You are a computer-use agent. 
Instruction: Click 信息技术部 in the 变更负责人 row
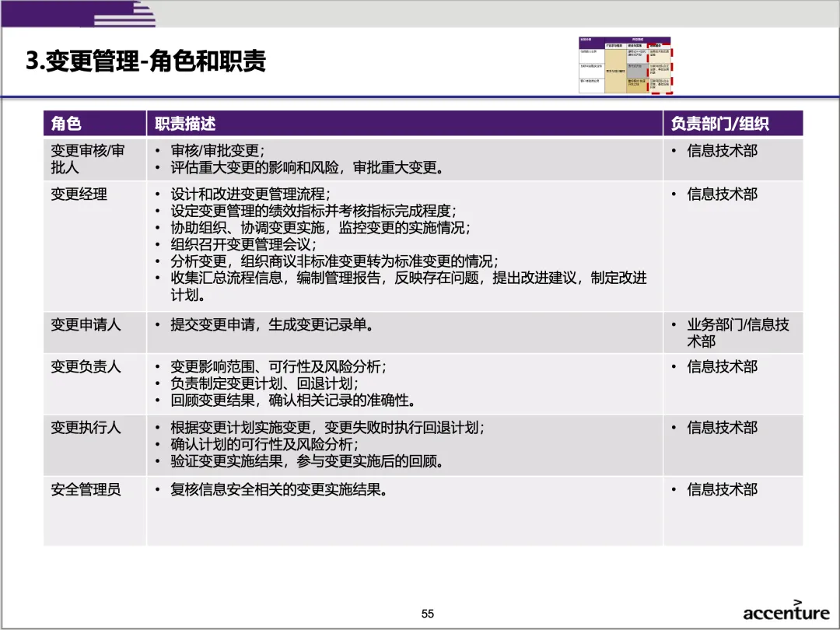(722, 366)
